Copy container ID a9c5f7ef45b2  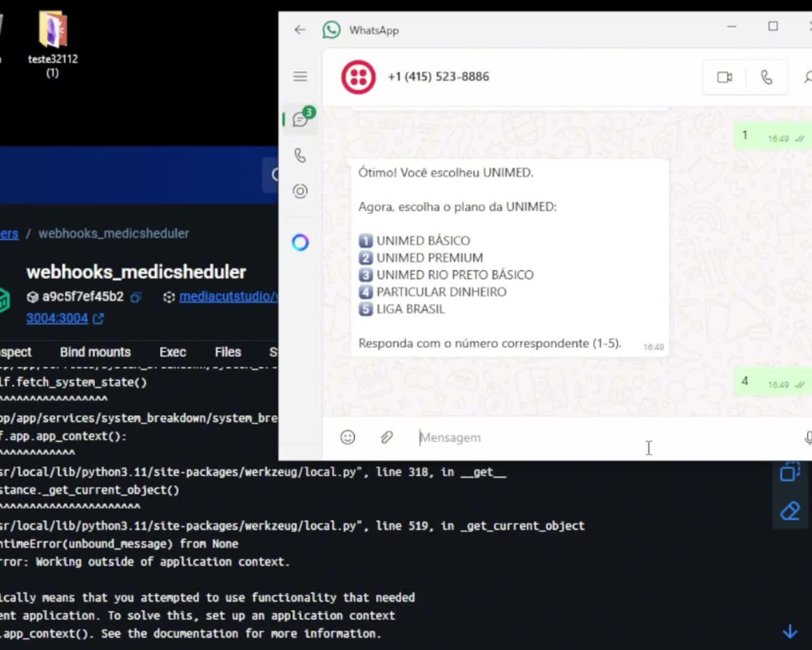(x=136, y=297)
